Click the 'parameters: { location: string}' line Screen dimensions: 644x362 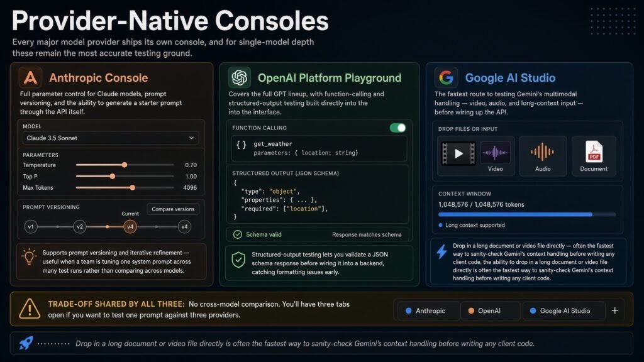point(306,153)
